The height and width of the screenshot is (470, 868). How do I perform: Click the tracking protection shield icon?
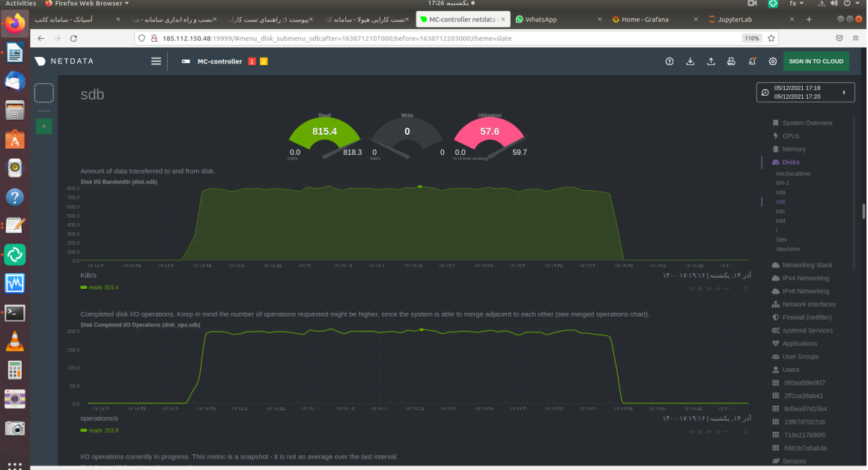[142, 38]
